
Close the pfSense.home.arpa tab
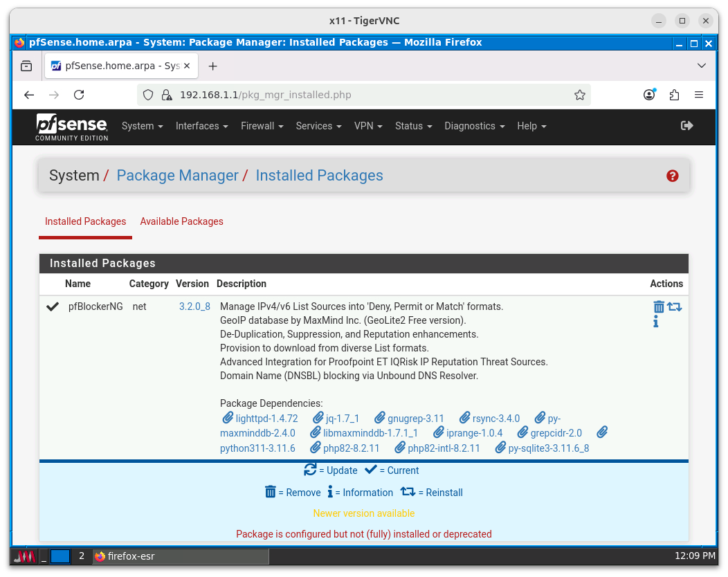coord(187,66)
